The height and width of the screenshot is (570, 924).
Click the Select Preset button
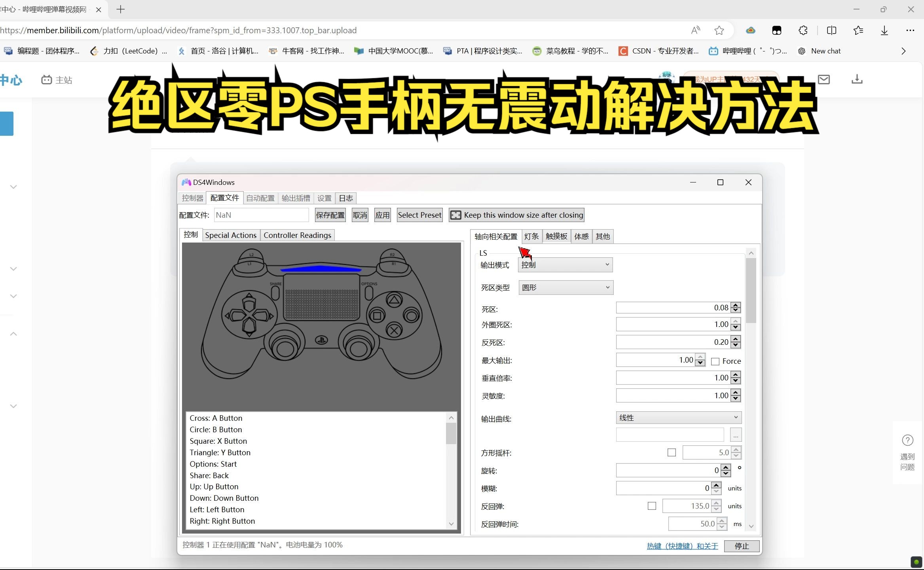point(419,215)
